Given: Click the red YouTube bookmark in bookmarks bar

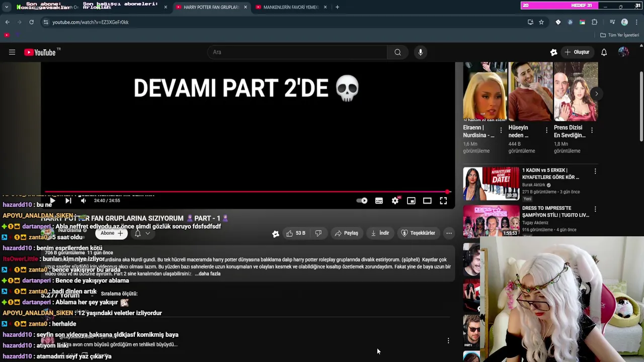Looking at the screenshot, I should pyautogui.click(x=7, y=35).
